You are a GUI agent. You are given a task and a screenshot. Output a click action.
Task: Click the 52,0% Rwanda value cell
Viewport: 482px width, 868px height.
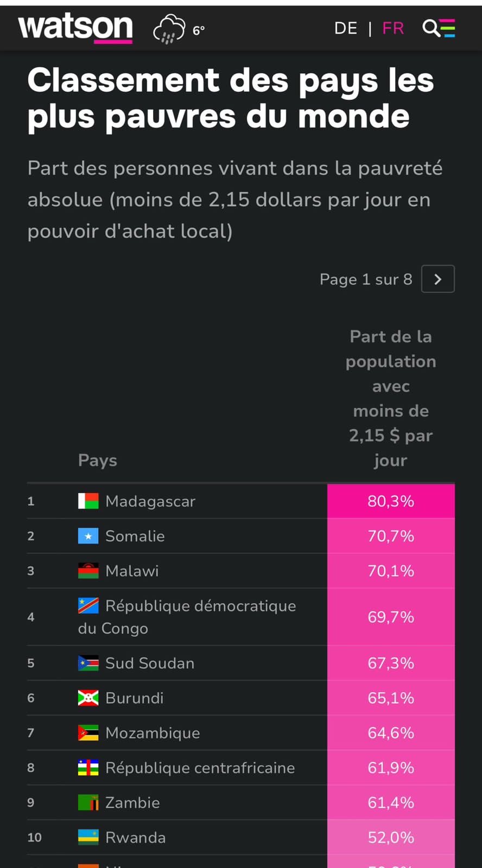coord(391,837)
